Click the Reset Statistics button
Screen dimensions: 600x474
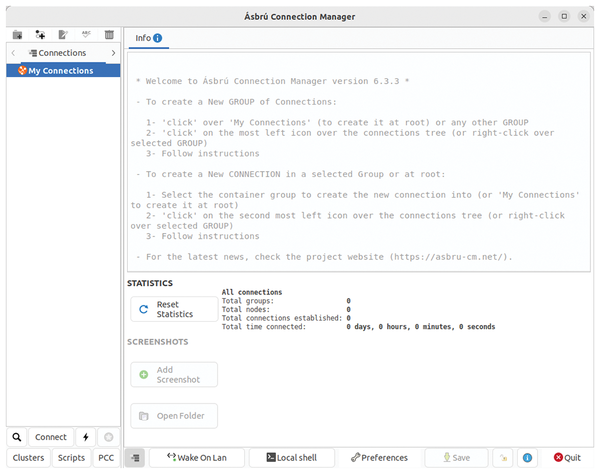coord(174,309)
